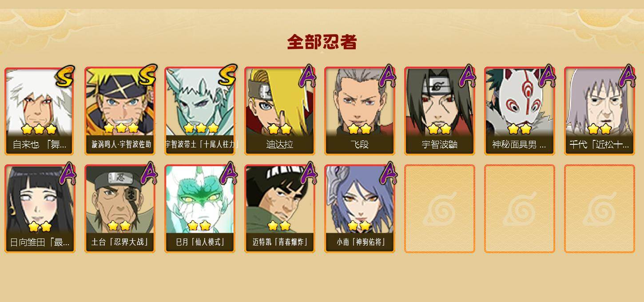Select the 飞段 ninja card
Viewport: 644px width, 302px height.
[x=360, y=111]
